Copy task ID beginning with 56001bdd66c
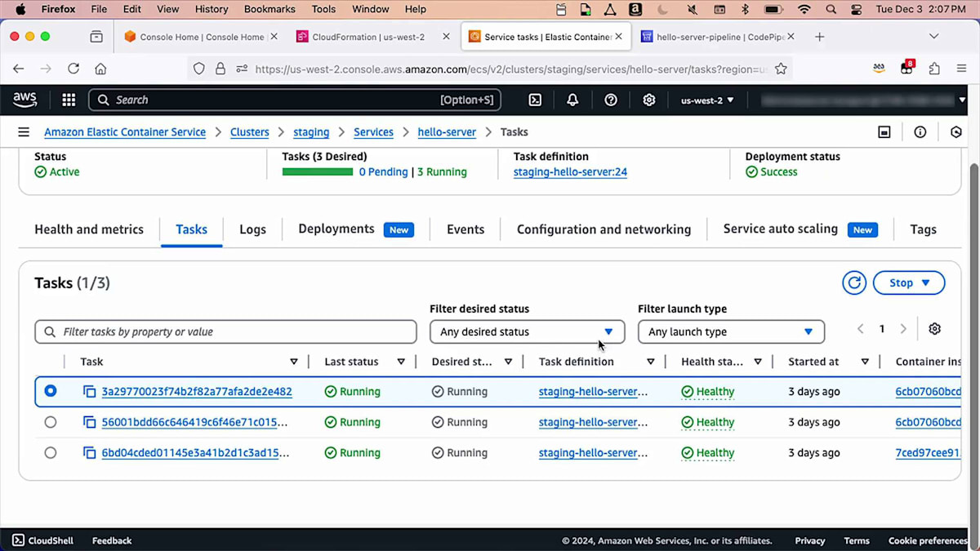This screenshot has height=551, width=980. click(89, 422)
